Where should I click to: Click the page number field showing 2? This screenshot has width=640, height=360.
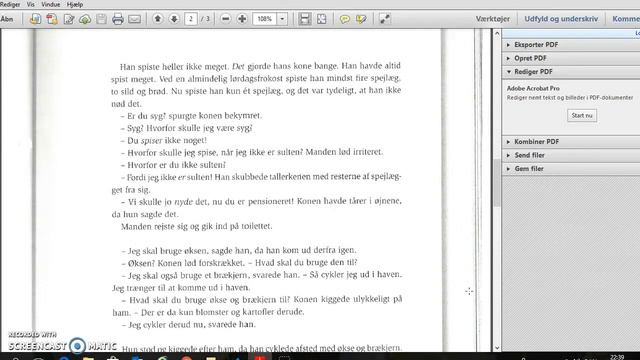[x=191, y=19]
